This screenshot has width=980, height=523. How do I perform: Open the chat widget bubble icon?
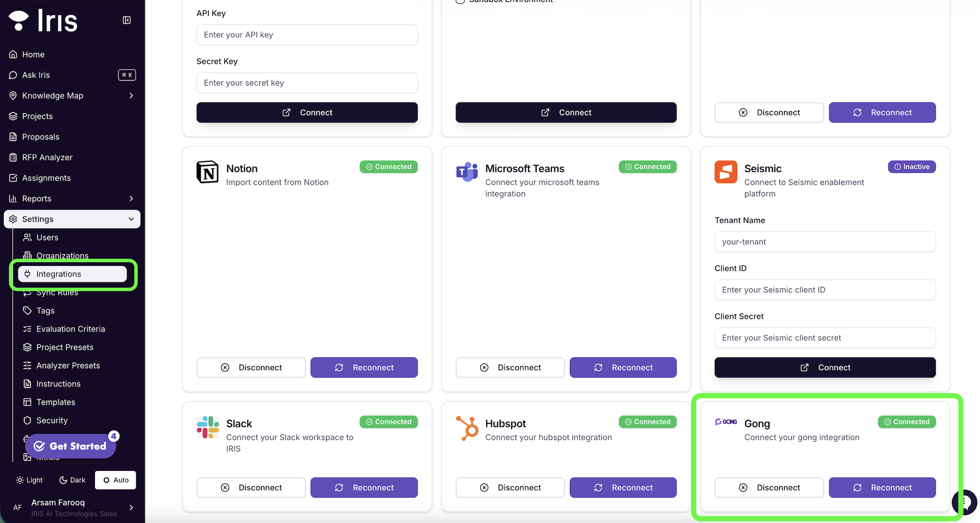pyautogui.click(x=965, y=502)
